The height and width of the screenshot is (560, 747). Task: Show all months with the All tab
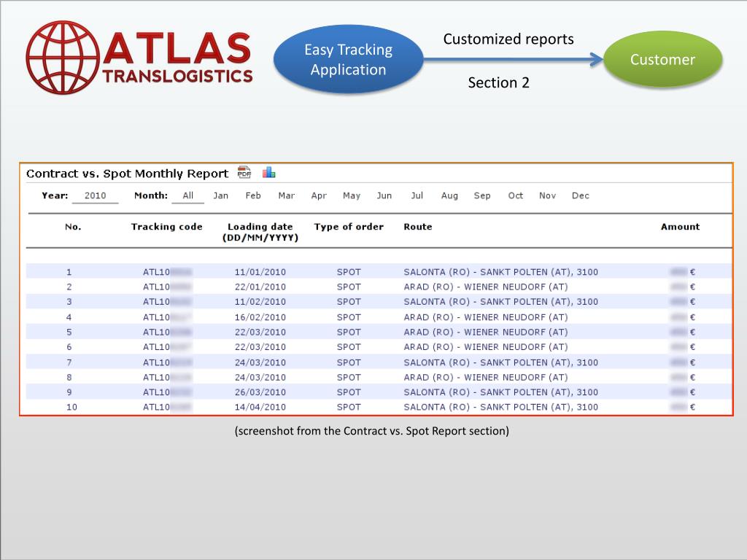[187, 195]
